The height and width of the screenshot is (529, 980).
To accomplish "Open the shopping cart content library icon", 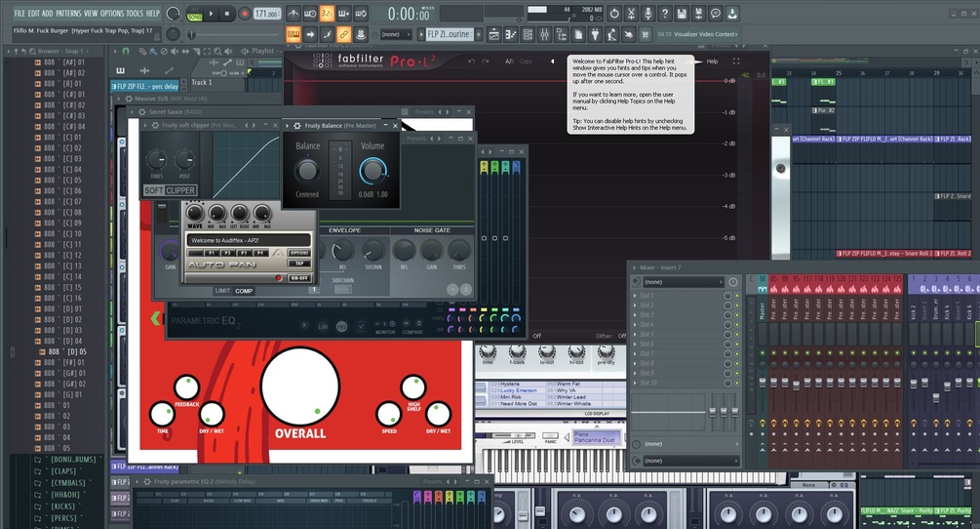I will coord(645,34).
